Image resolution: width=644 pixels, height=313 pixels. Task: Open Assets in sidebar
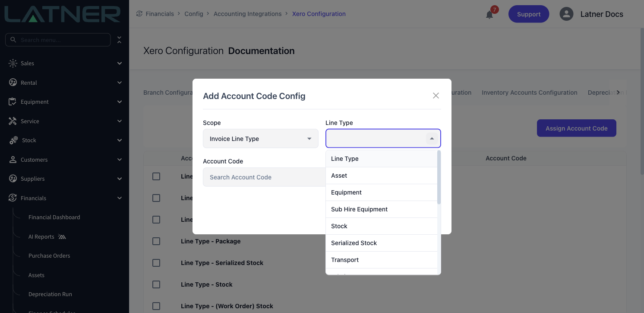[36, 275]
